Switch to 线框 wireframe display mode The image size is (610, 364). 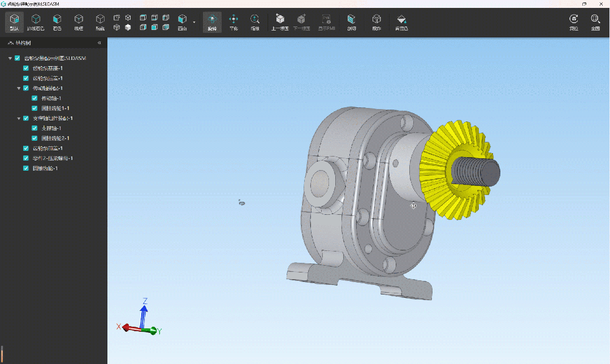(x=79, y=22)
